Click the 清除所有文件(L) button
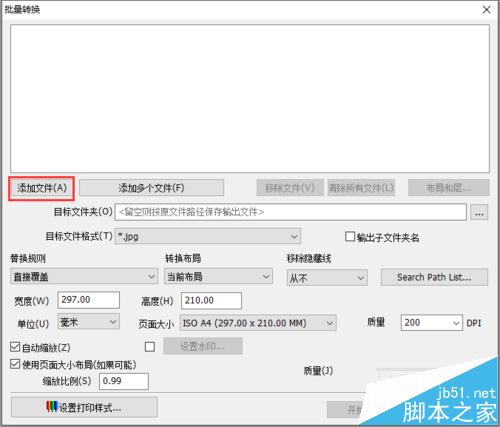 tap(361, 188)
